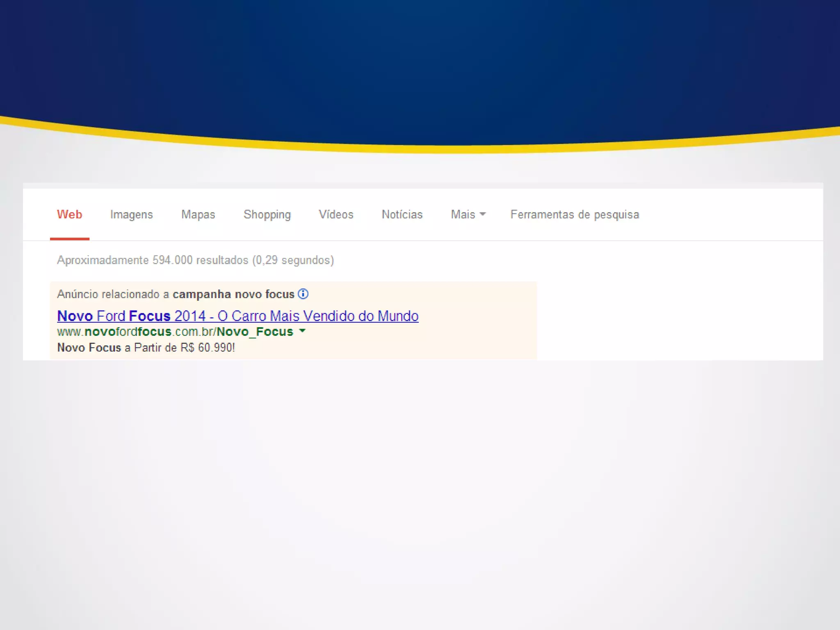Switch to Vídeos results
Viewport: 840px width, 630px height.
tap(336, 214)
